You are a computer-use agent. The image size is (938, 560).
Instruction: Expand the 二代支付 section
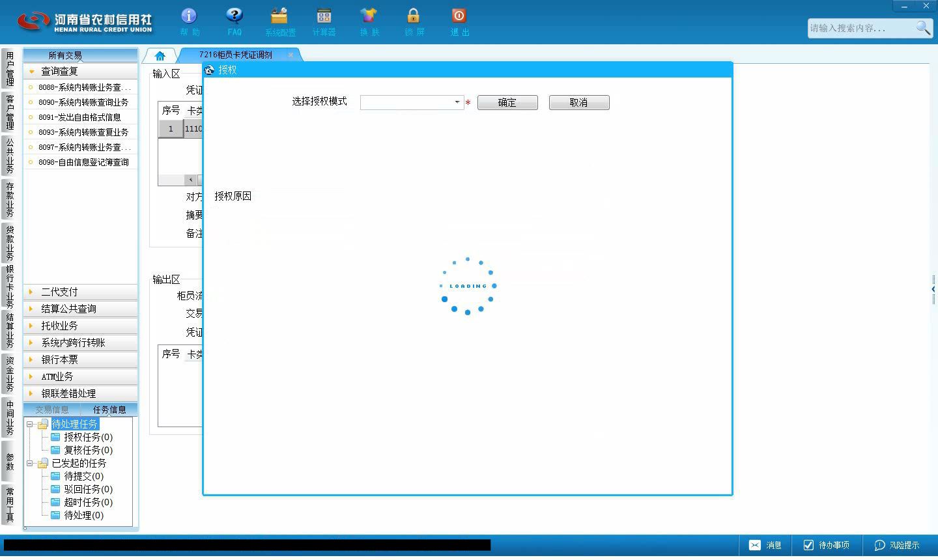point(81,292)
